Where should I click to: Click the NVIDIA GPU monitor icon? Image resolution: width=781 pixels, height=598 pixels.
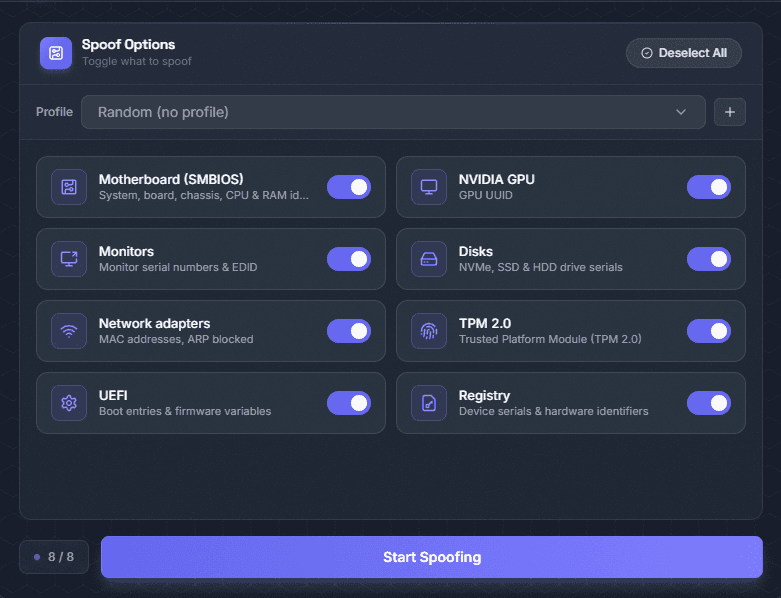429,187
